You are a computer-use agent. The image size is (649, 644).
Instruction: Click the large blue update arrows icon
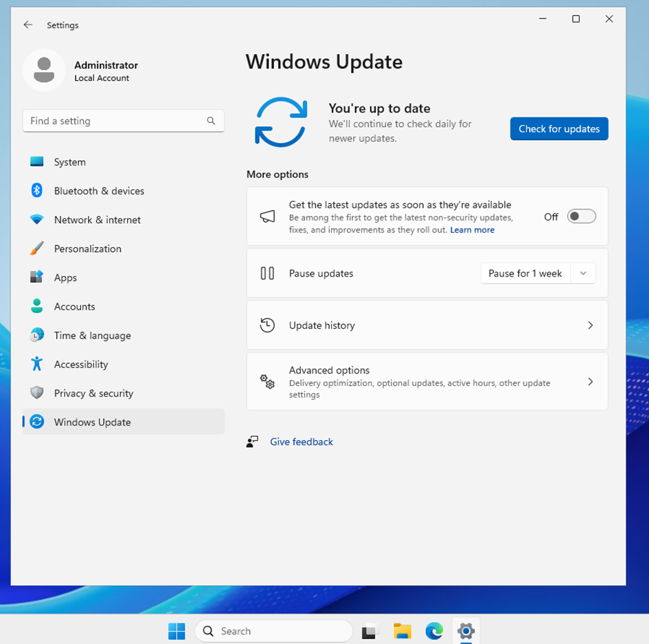(x=281, y=122)
